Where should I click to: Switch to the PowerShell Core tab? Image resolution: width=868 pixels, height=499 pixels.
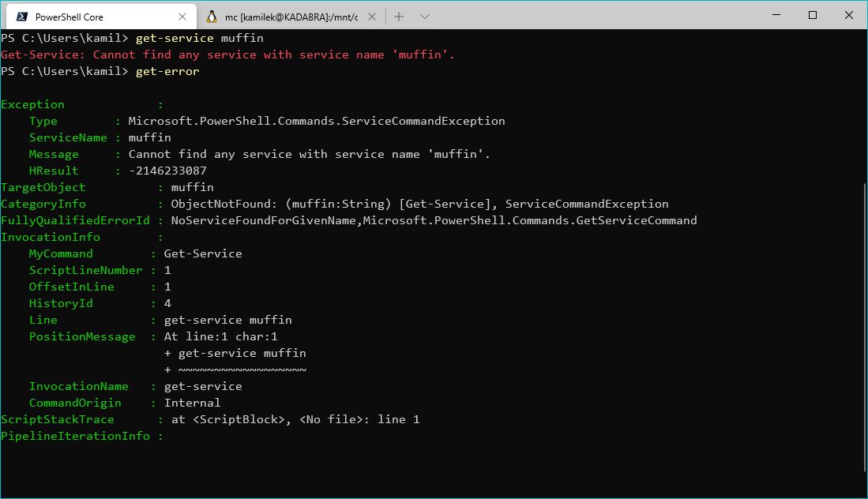(x=87, y=17)
